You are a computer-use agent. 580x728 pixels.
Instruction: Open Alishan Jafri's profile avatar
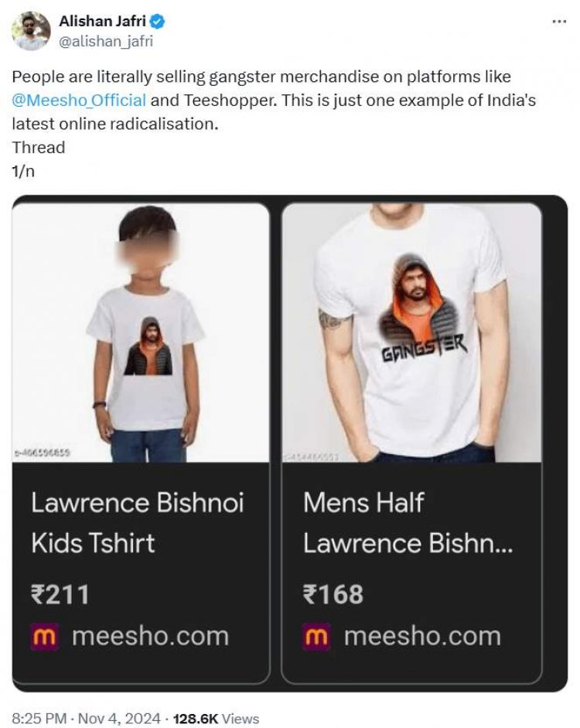tap(32, 31)
